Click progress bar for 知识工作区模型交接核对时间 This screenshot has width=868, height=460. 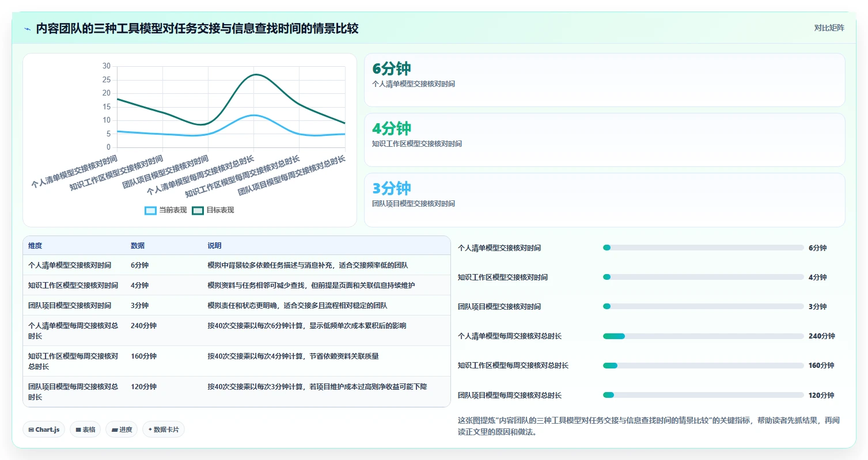click(703, 277)
